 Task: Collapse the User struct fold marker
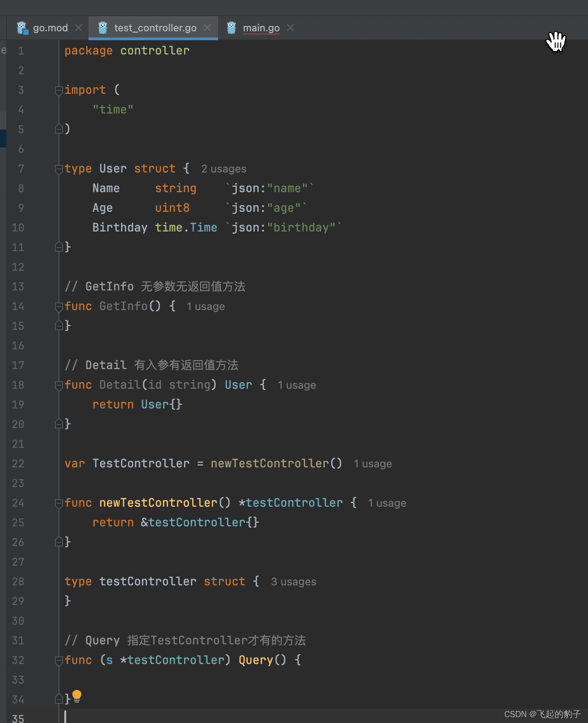pyautogui.click(x=59, y=169)
